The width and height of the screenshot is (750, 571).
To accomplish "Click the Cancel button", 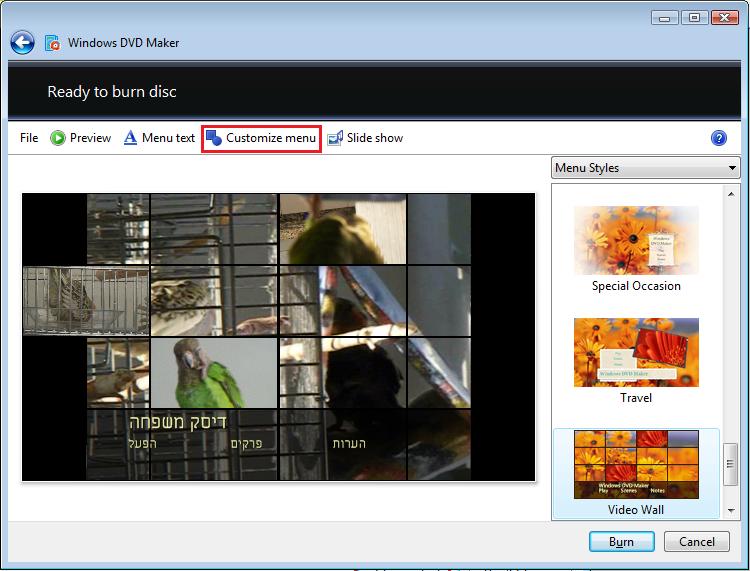I will [696, 542].
